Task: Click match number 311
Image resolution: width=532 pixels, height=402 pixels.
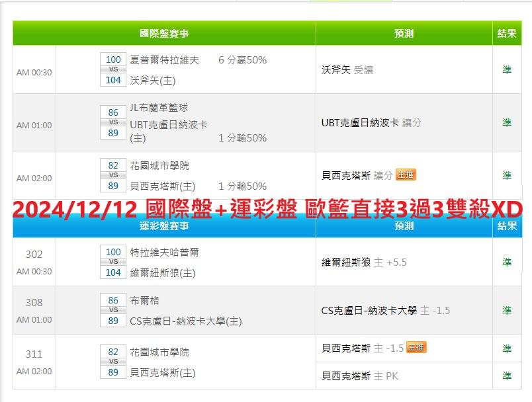Action: [x=34, y=354]
